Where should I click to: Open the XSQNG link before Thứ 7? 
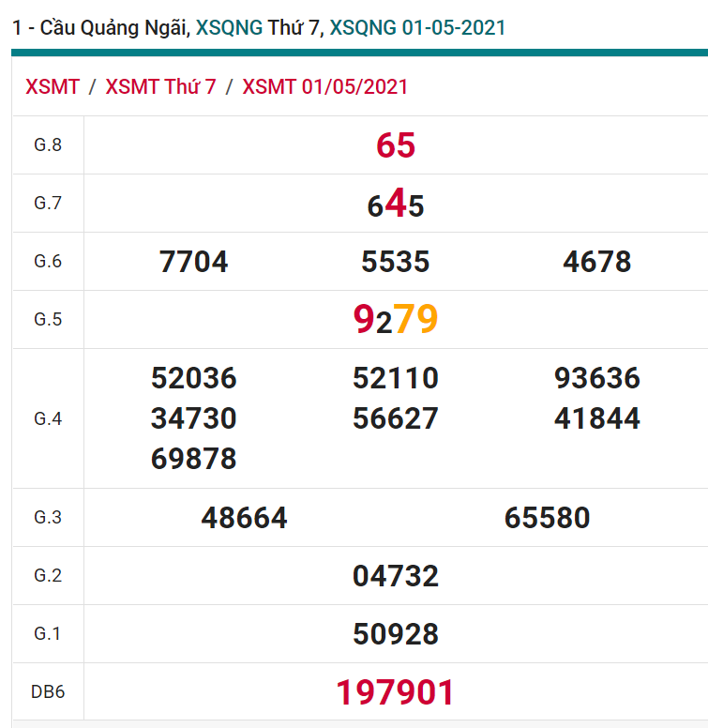(x=229, y=28)
